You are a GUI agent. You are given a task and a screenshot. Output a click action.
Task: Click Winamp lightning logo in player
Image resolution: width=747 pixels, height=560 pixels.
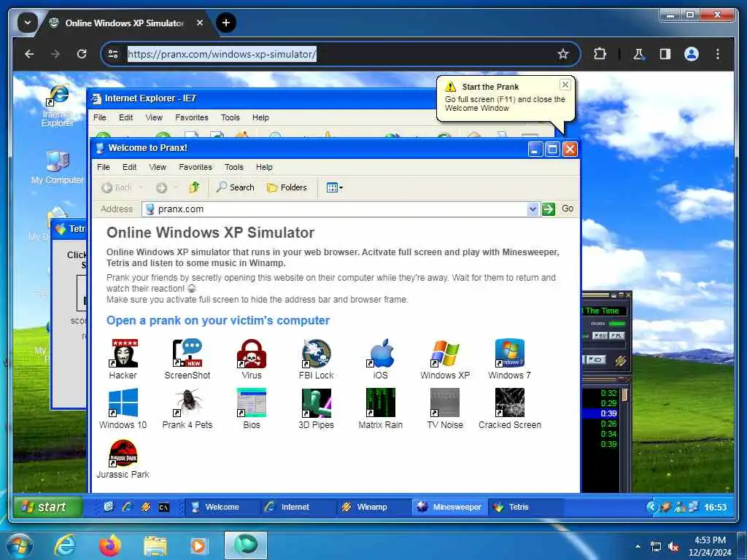point(620,360)
